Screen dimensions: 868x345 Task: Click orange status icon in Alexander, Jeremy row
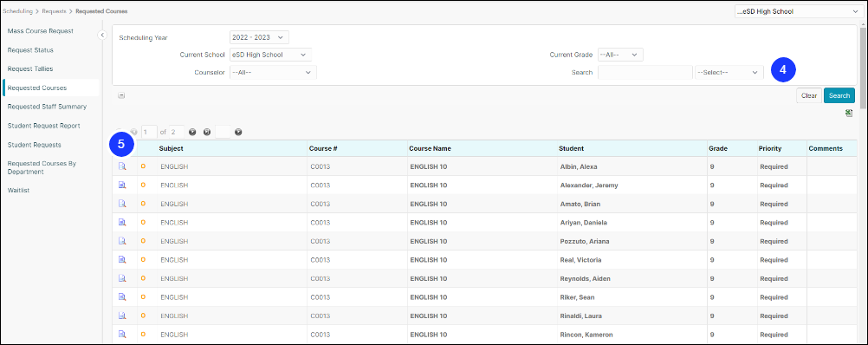coord(144,185)
